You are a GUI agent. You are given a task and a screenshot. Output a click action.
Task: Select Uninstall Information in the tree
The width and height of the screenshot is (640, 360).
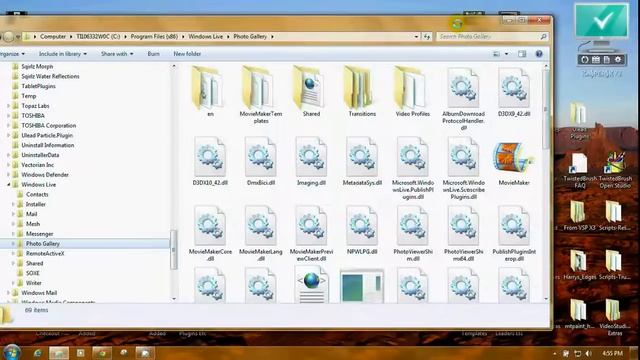pyautogui.click(x=48, y=145)
